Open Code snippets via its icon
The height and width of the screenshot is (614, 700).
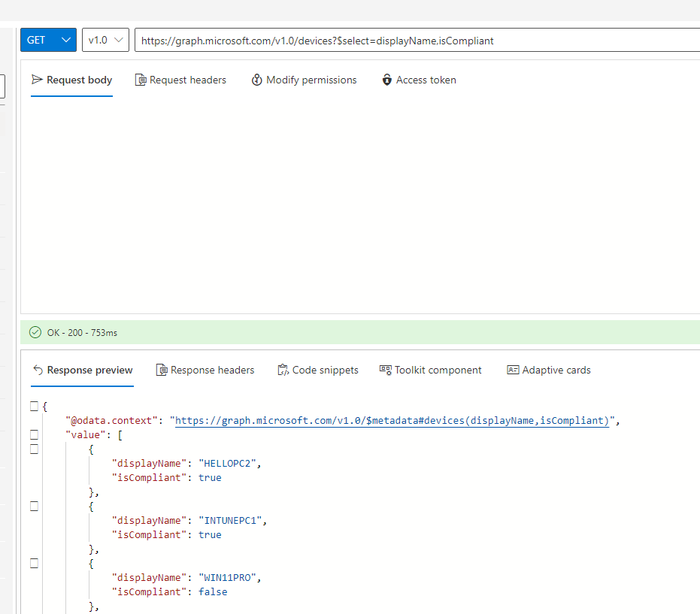[x=283, y=370]
